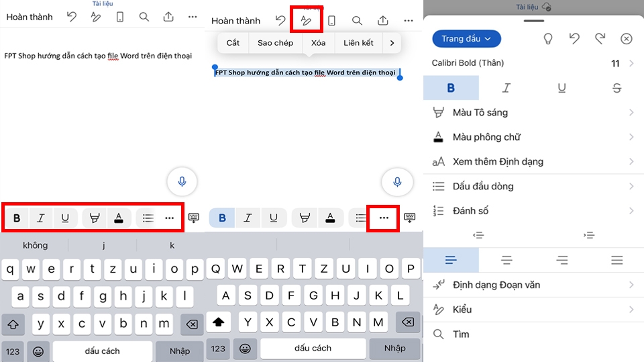Toggle Strikethrough in the right formatting panel

click(616, 87)
